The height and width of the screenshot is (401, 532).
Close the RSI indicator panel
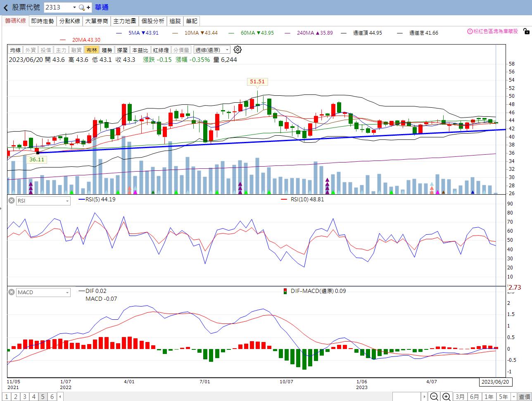point(12,200)
